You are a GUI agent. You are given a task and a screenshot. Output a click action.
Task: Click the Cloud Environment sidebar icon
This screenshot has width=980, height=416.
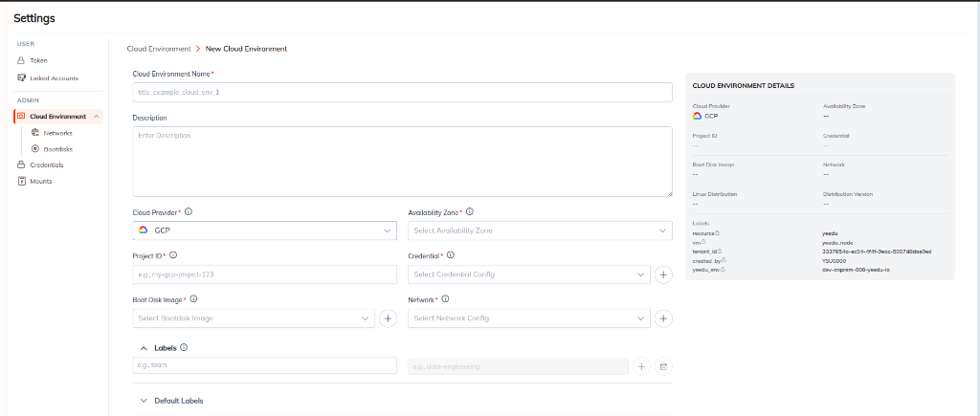(x=21, y=116)
